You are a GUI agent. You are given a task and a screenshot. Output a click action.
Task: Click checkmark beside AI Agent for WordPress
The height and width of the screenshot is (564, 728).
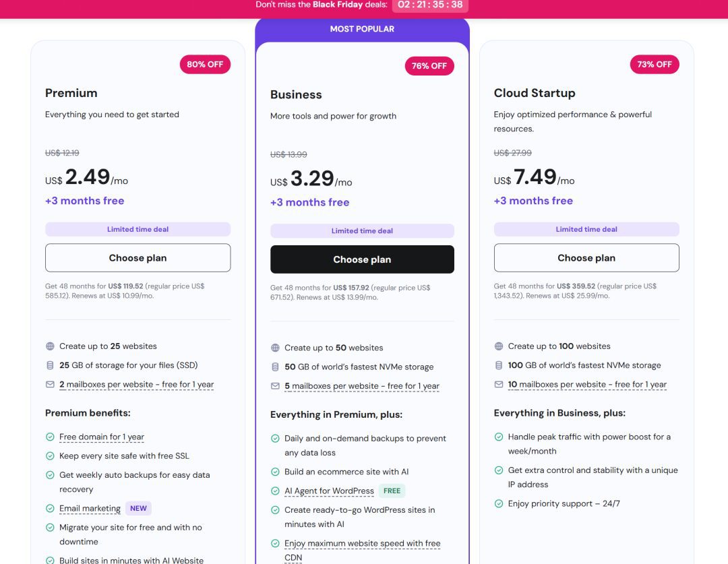275,491
